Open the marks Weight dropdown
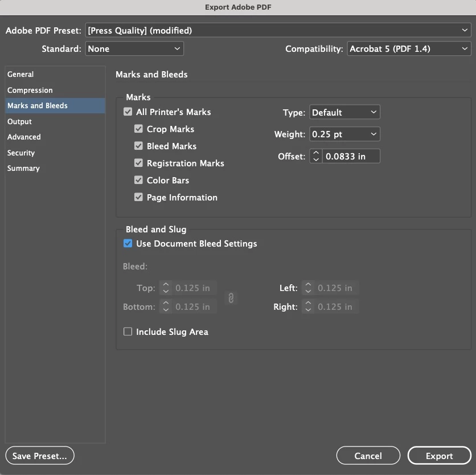This screenshot has height=475, width=476. (344, 134)
